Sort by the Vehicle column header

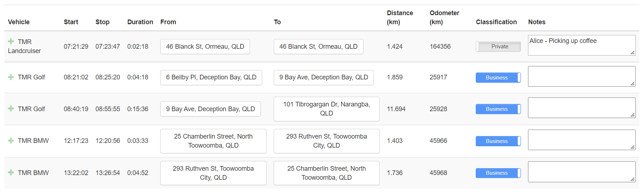click(x=19, y=22)
